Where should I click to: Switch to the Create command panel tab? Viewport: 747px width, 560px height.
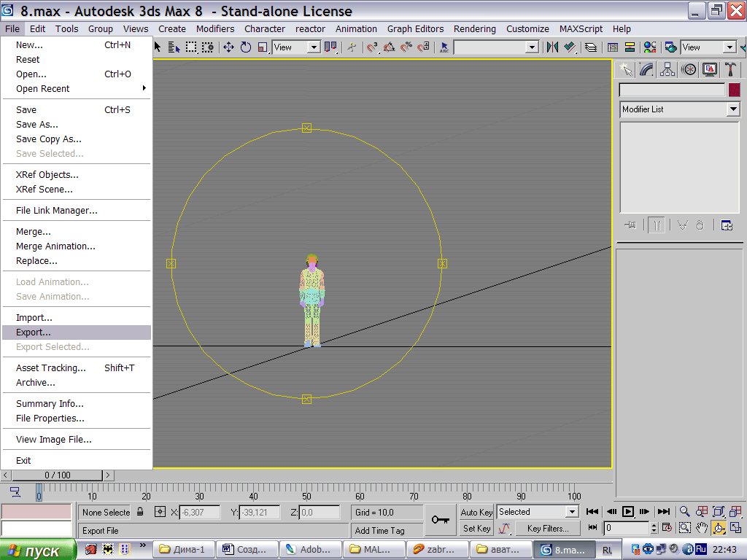click(x=625, y=69)
